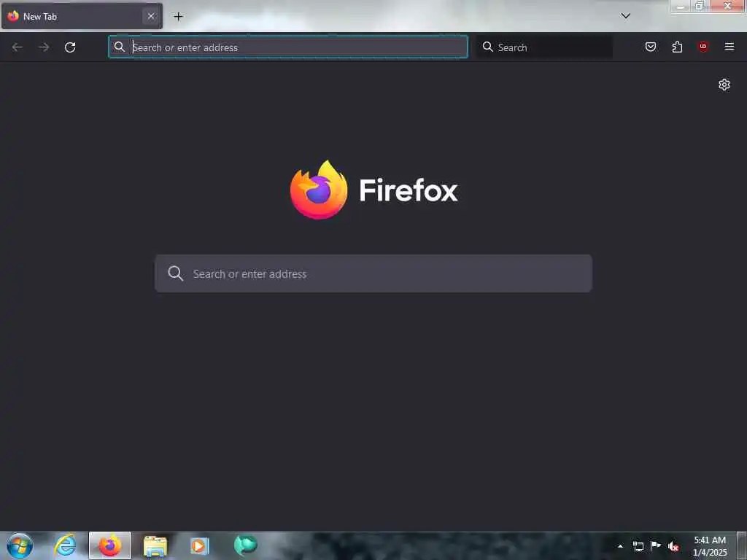
Task: Go forward using the forward arrow
Action: (44, 47)
